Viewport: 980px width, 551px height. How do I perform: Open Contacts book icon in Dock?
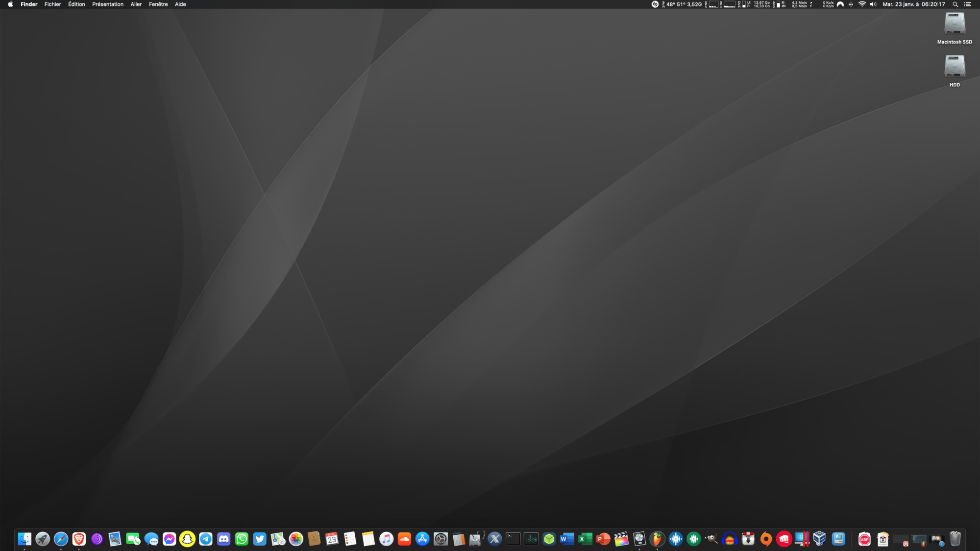314,539
